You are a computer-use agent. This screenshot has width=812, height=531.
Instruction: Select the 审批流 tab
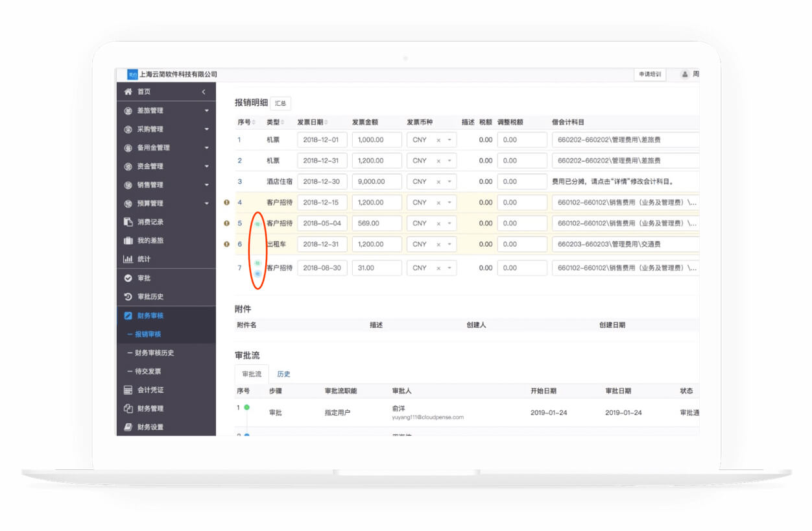252,374
